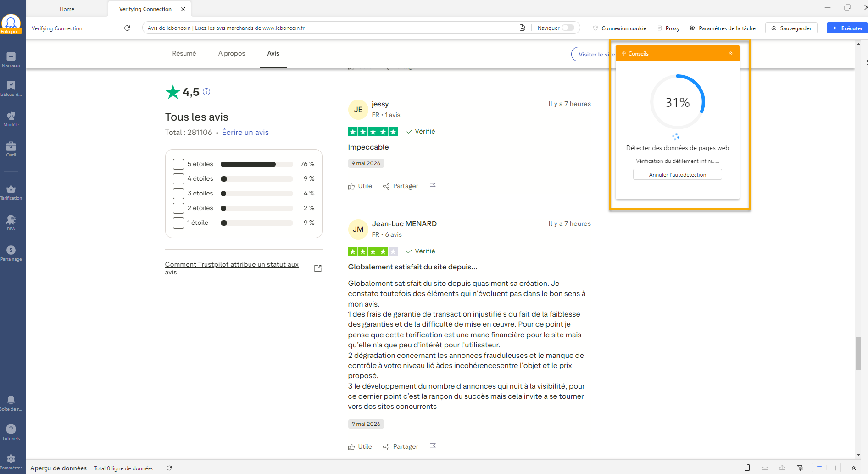Select the Avis page tab

(x=273, y=53)
